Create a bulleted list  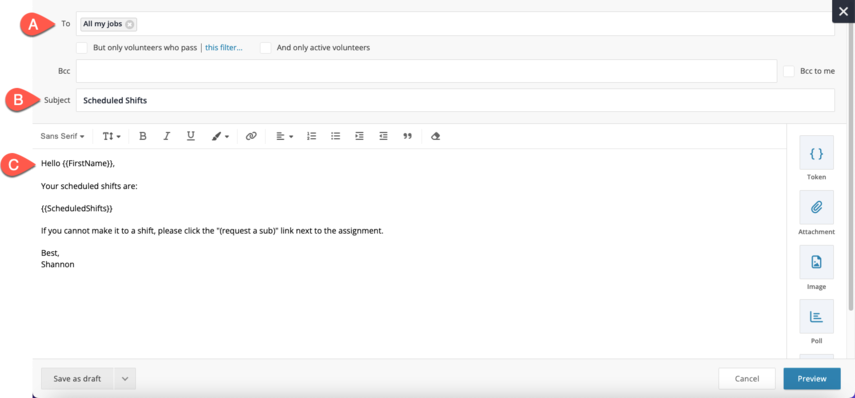pos(335,136)
